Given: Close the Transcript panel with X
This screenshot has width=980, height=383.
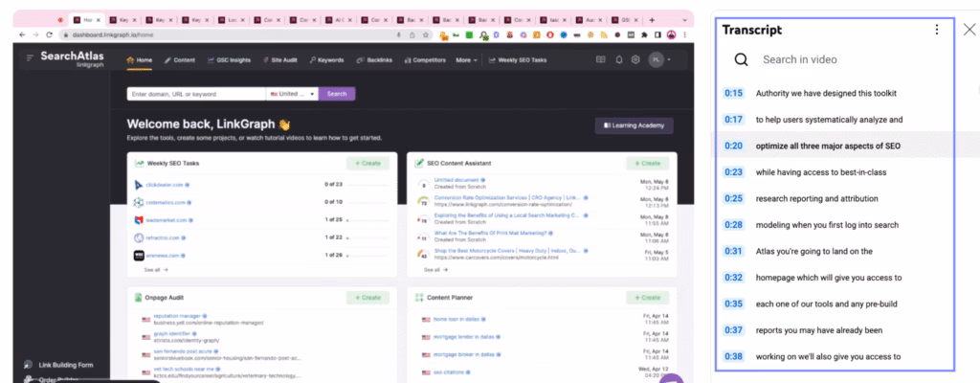Looking at the screenshot, I should point(969,30).
